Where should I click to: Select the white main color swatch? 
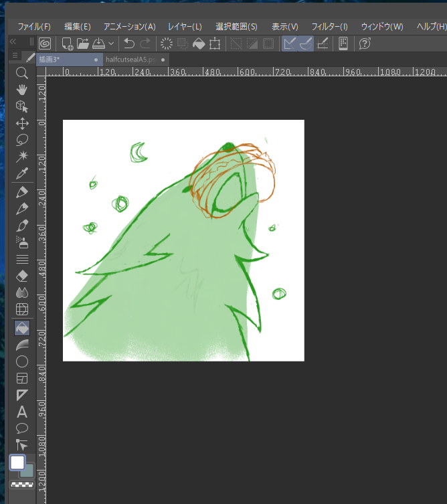point(17,463)
